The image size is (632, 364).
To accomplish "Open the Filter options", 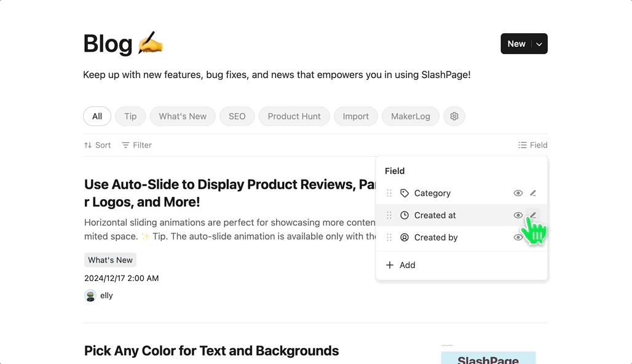I will [x=136, y=145].
